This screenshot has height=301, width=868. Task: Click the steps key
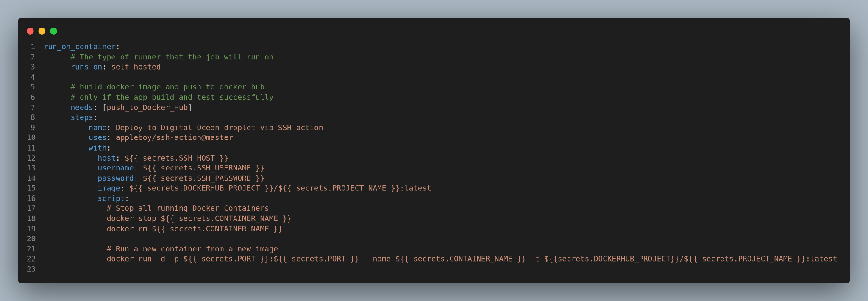(x=82, y=117)
